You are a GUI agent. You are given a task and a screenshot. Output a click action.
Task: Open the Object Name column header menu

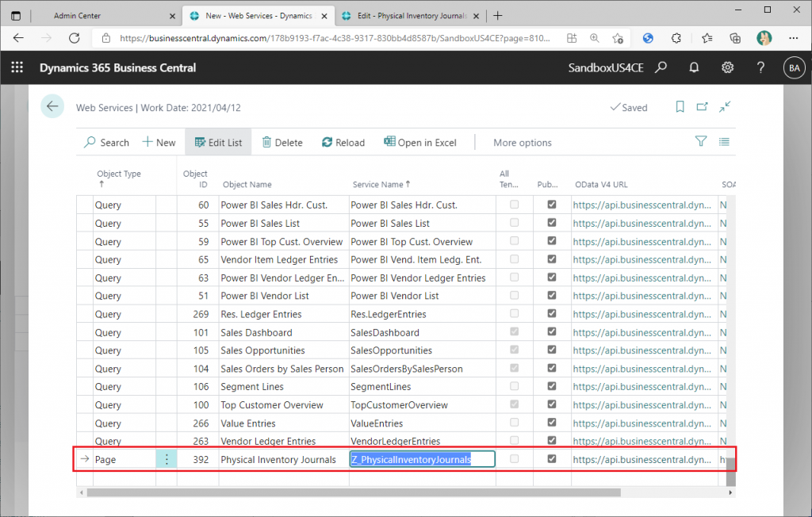tap(247, 185)
